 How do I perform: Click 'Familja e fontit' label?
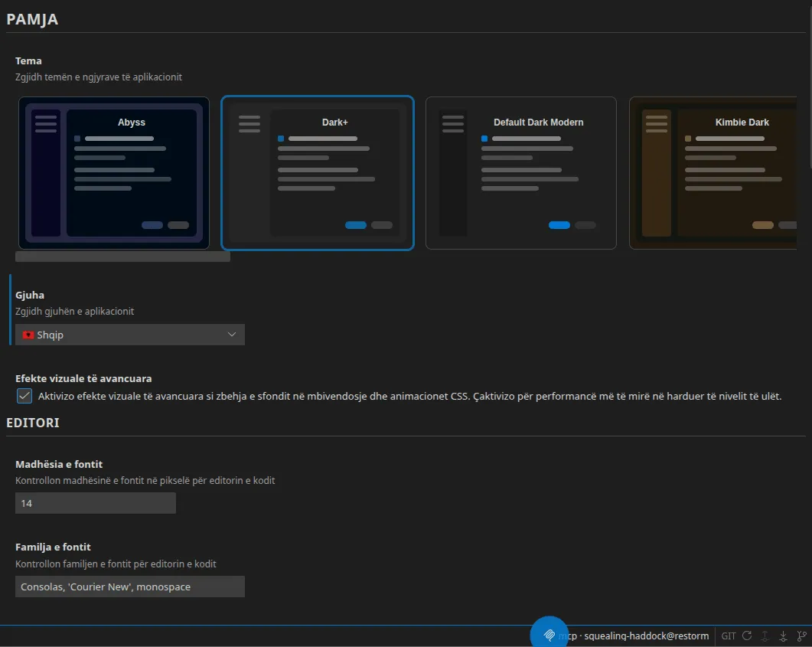(53, 547)
